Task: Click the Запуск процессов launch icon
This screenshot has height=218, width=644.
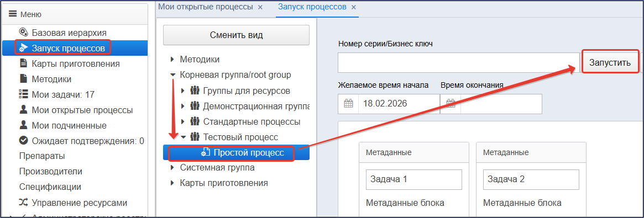Action: [x=24, y=49]
